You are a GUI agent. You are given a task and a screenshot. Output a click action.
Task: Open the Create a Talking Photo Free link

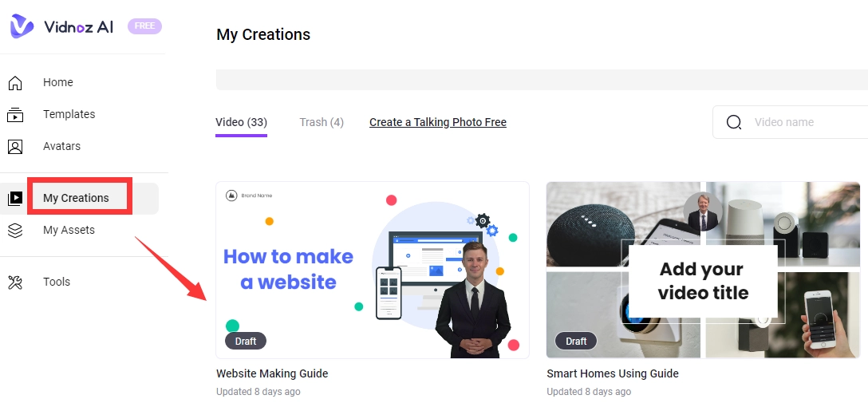(x=438, y=122)
